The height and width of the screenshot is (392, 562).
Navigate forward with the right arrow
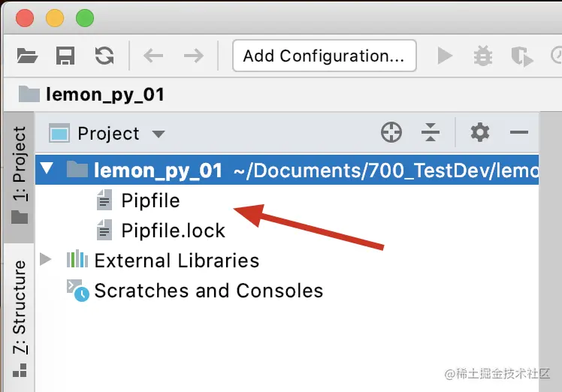[194, 56]
